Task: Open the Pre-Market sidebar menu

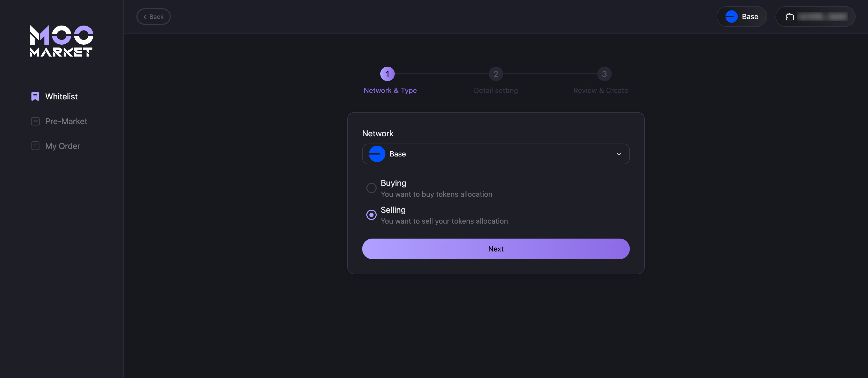Action: click(66, 121)
